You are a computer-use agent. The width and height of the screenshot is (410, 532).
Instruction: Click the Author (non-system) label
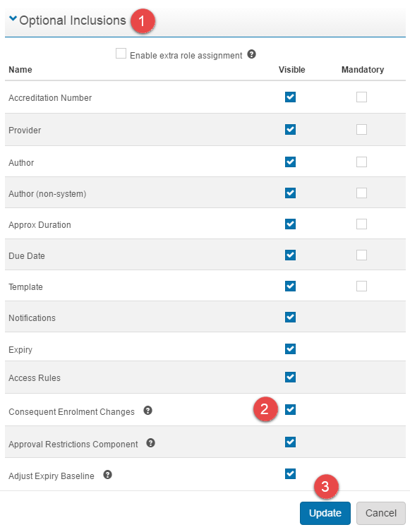(x=47, y=194)
